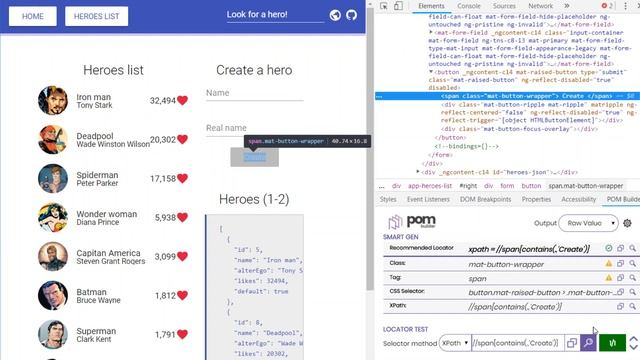Search the Tag locator with magnifier
This screenshot has height=360, width=640.
click(632, 278)
